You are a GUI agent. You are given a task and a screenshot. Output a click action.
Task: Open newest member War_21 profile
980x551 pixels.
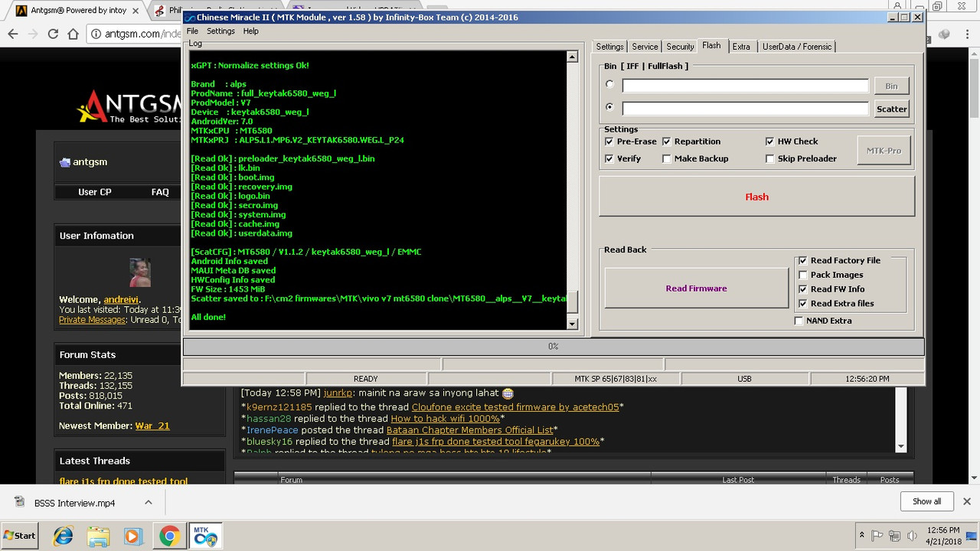coord(152,425)
